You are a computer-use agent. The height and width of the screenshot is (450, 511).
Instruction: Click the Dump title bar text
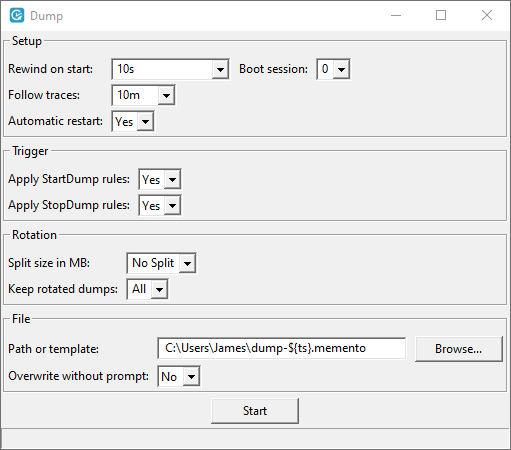coord(46,16)
